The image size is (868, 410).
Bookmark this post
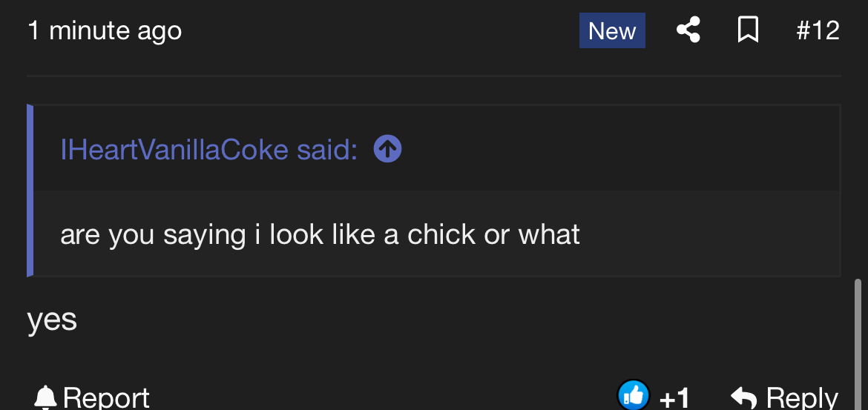(x=748, y=30)
